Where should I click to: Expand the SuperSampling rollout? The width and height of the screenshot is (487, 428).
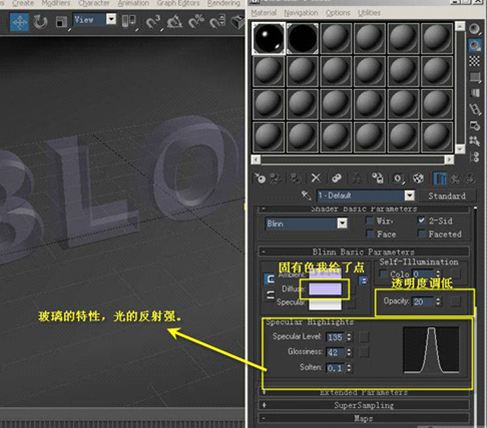(x=364, y=405)
